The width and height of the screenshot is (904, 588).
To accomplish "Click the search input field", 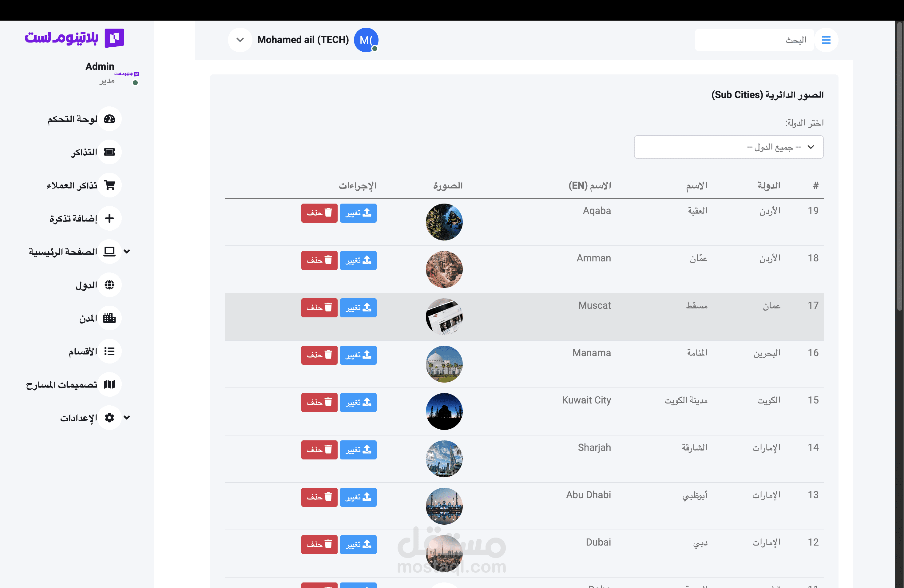I will click(x=754, y=40).
